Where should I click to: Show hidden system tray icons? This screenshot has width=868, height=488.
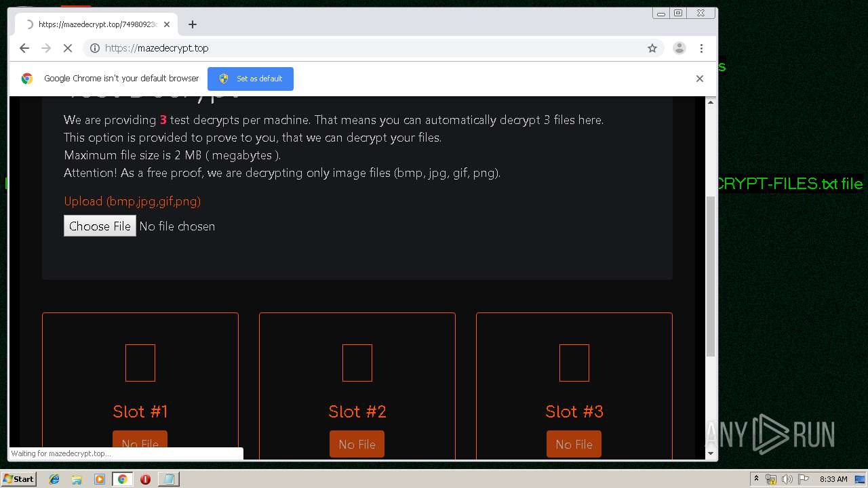756,479
